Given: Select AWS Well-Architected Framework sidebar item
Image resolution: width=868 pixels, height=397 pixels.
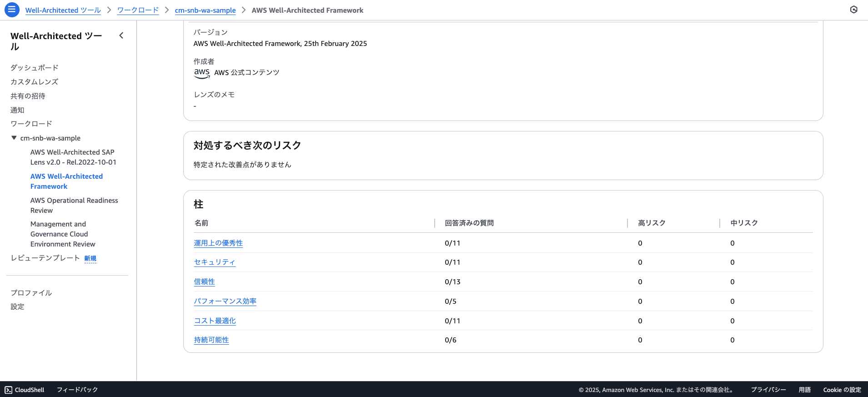Looking at the screenshot, I should (66, 181).
